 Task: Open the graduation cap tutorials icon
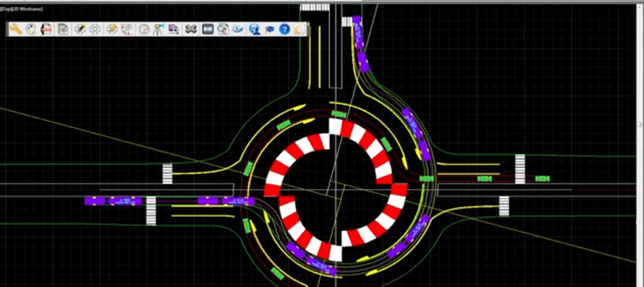269,29
